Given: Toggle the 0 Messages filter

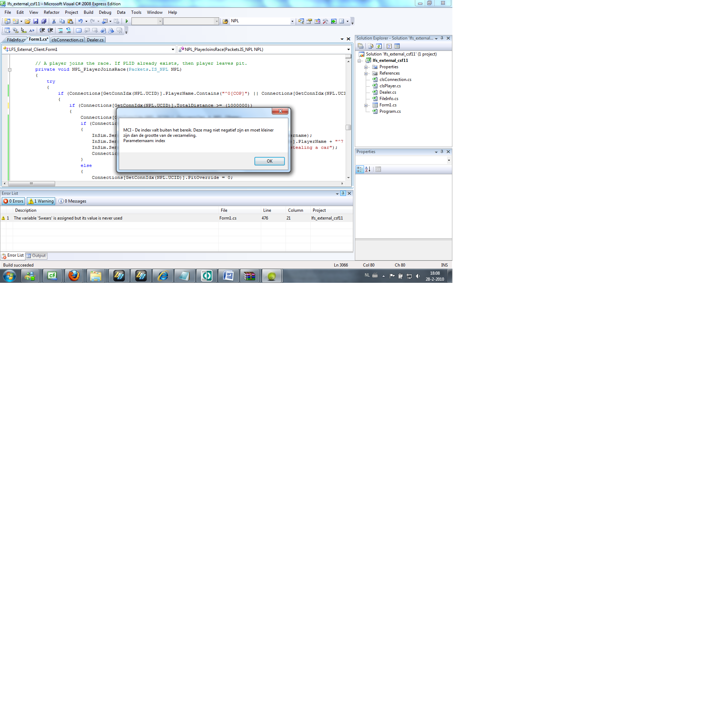Looking at the screenshot, I should click(73, 201).
